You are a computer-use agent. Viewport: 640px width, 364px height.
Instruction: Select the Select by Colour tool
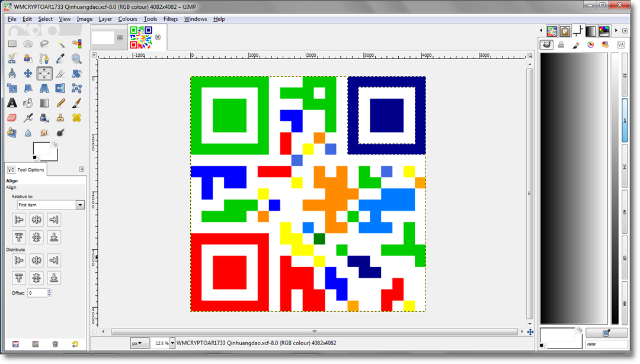click(x=76, y=44)
